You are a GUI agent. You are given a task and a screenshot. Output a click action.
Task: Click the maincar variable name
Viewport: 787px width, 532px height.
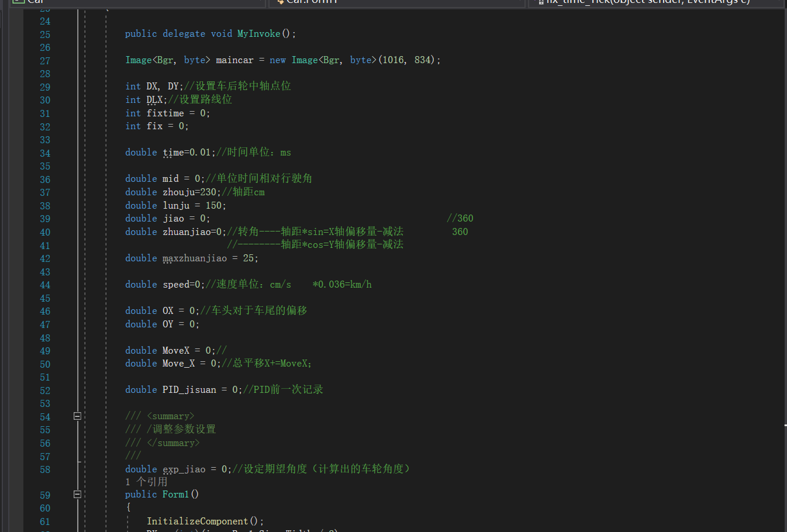234,60
